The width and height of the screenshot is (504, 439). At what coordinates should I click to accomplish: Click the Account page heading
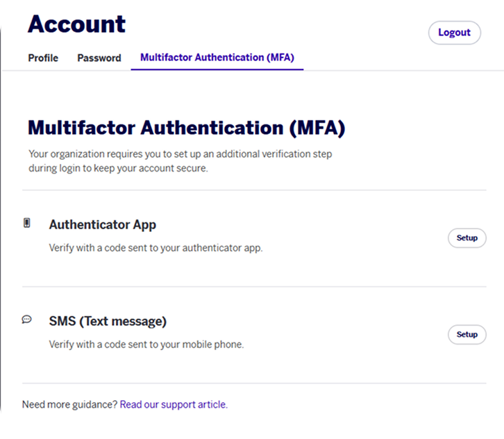point(76,24)
